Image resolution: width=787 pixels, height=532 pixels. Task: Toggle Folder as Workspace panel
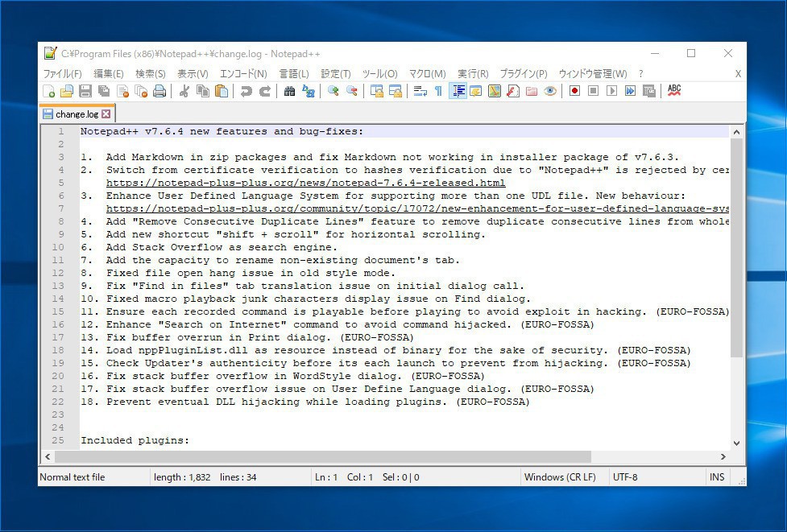click(x=532, y=91)
